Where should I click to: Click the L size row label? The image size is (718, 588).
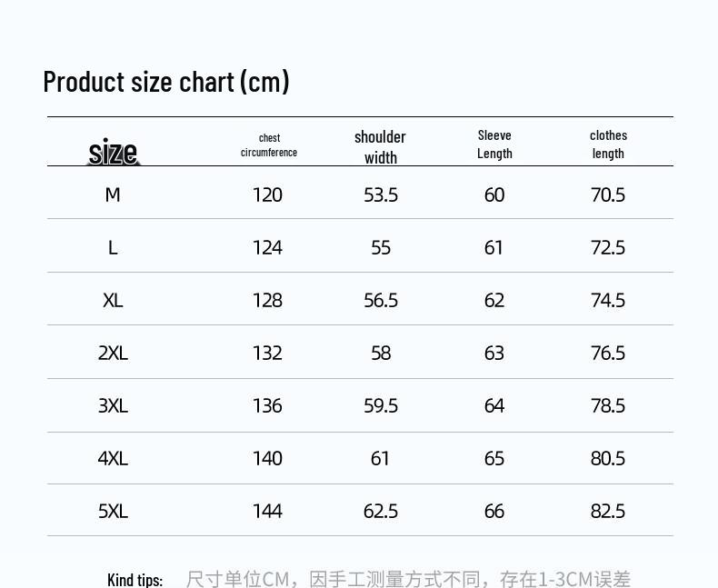click(x=113, y=247)
